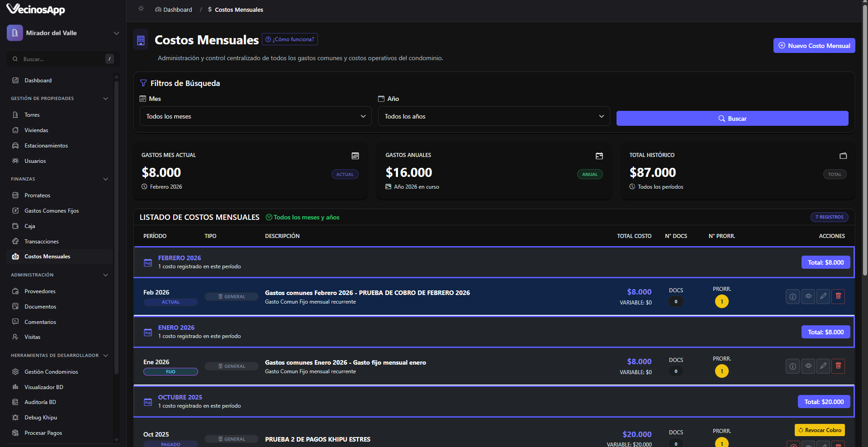Toggle the light/dark theme sun icon
The height and width of the screenshot is (447, 868).
[x=141, y=9]
